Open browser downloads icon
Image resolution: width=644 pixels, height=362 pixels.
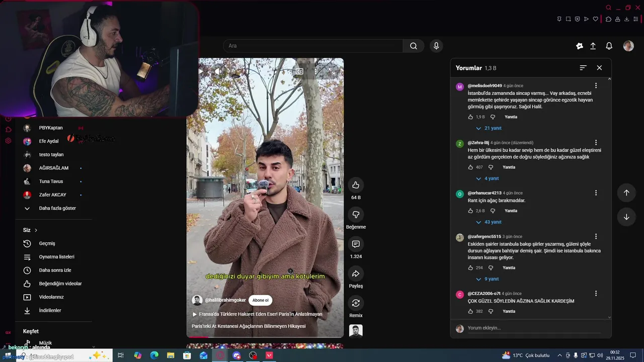pos(627,19)
